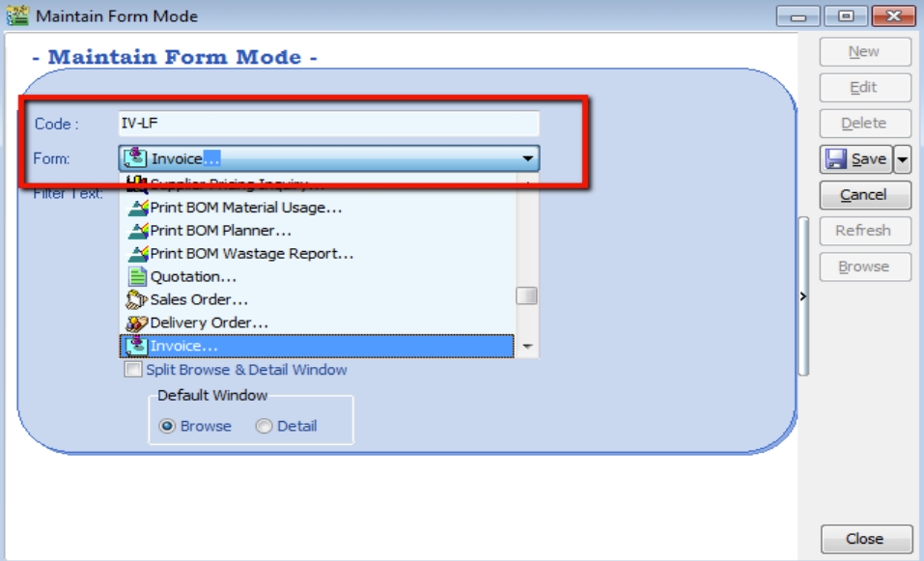Open the Save button's dropdown arrow
Image resolution: width=924 pixels, height=561 pixels.
tap(902, 159)
